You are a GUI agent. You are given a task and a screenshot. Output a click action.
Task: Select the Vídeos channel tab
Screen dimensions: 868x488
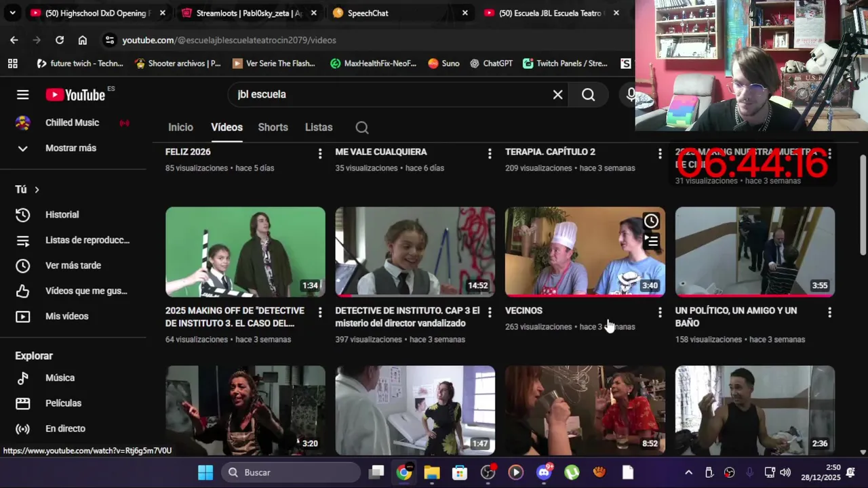226,127
